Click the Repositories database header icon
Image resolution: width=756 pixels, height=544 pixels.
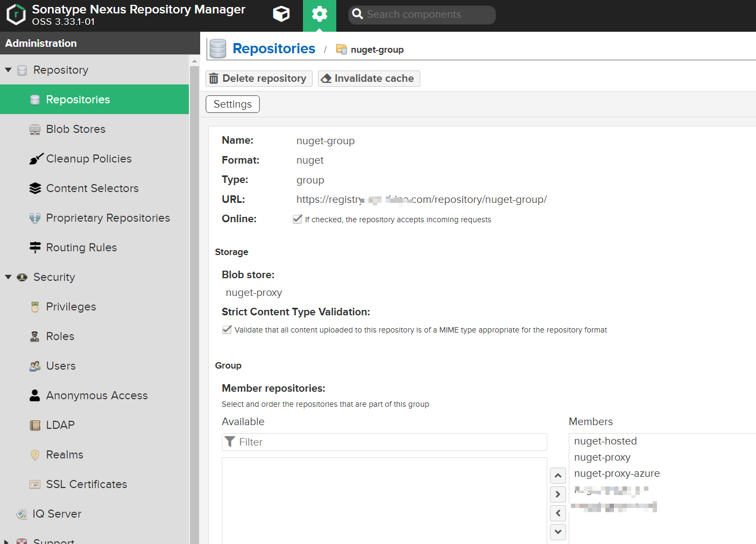pyautogui.click(x=218, y=48)
